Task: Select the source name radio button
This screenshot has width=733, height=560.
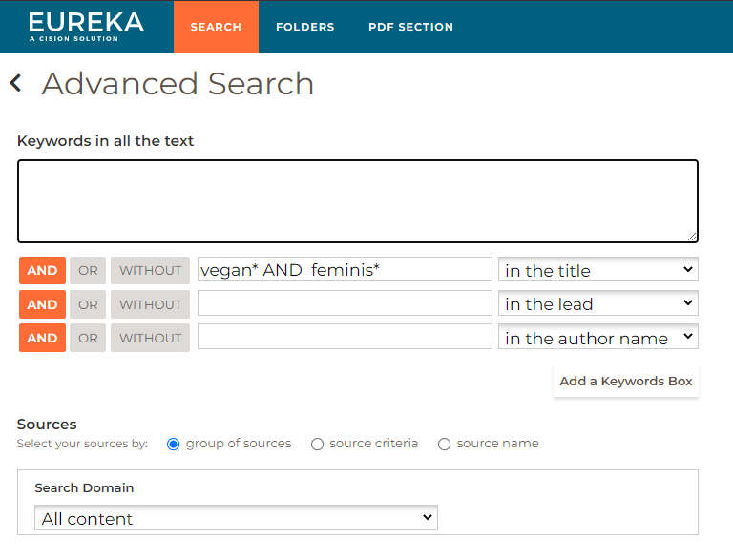Action: (445, 444)
